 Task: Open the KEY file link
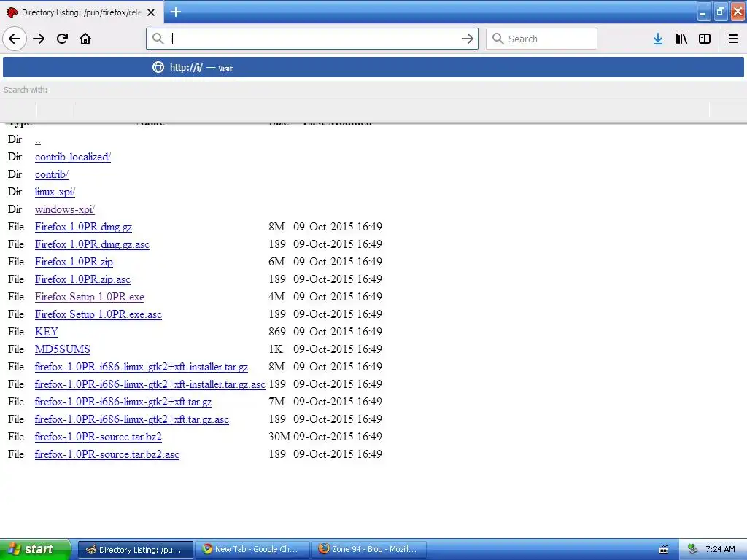tap(47, 332)
